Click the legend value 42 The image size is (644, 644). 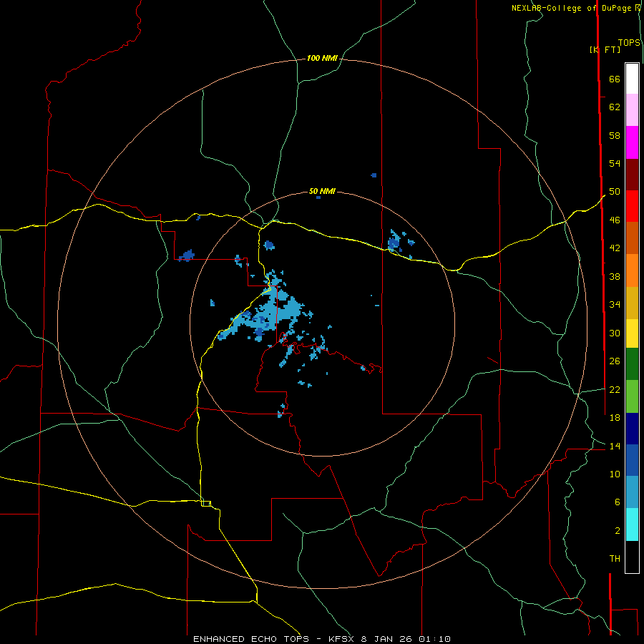click(615, 248)
